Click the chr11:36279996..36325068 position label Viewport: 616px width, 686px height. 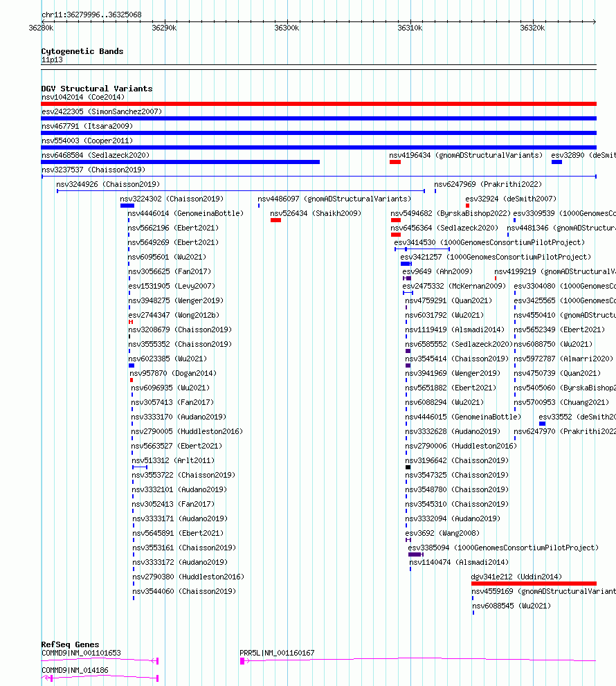point(91,15)
